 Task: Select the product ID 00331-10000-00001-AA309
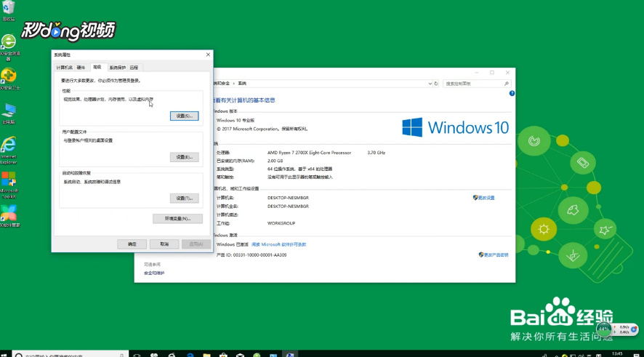tap(260, 254)
